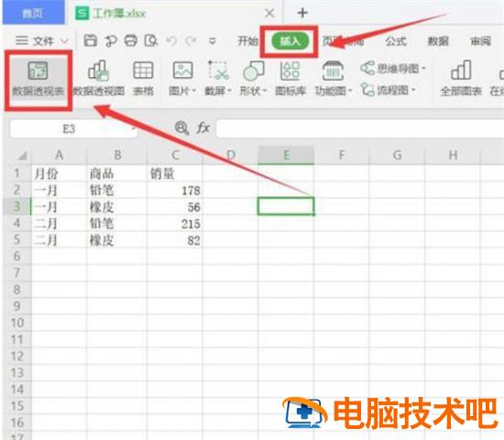Select column A header
The image size is (504, 440).
(60, 156)
